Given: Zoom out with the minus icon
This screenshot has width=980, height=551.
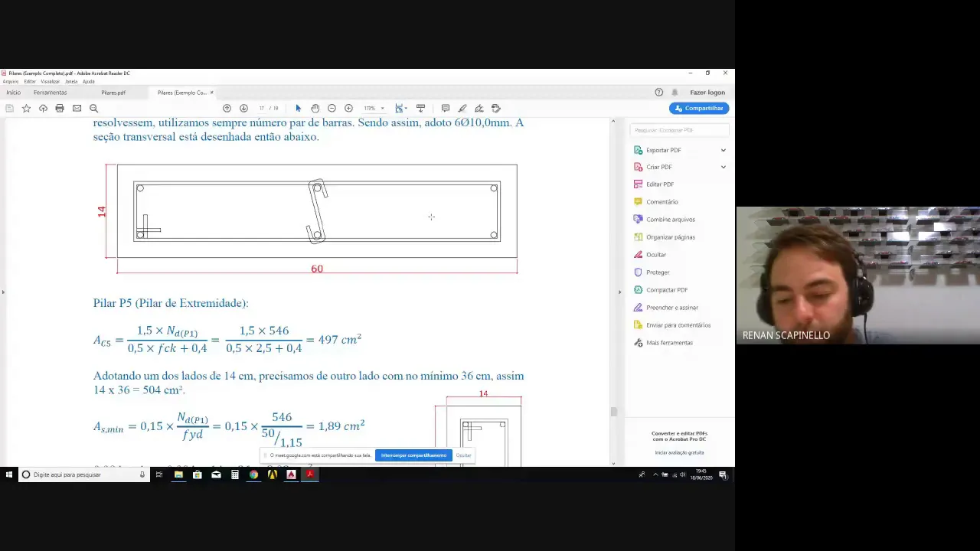Looking at the screenshot, I should [332, 109].
